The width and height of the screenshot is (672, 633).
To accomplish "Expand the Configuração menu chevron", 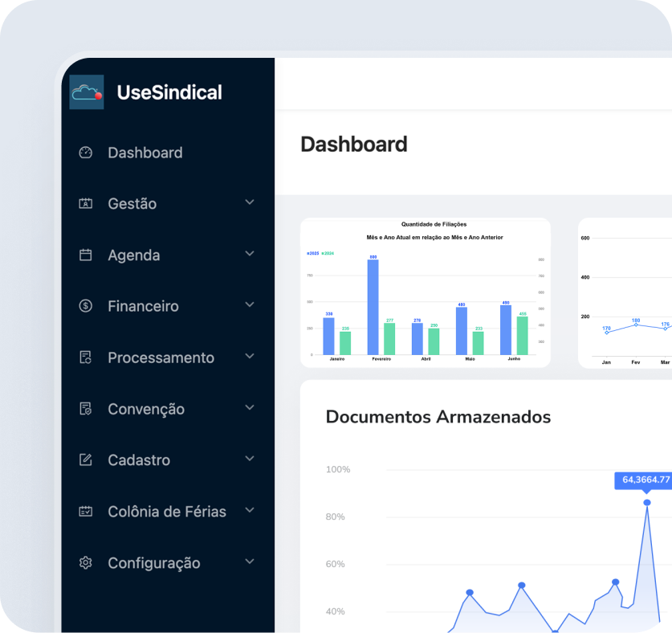I will (x=250, y=562).
